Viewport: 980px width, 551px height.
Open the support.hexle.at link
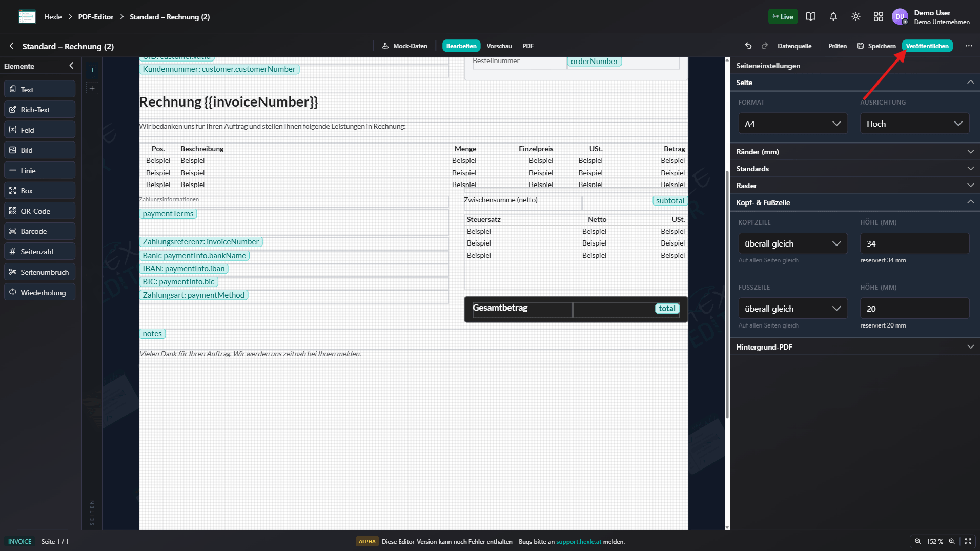pos(579,542)
